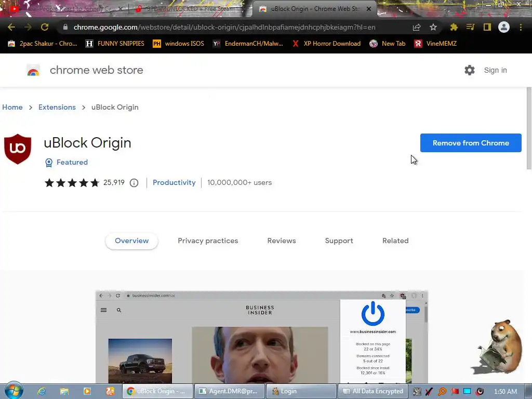Open the media controls icon in toolbar
The width and height of the screenshot is (532, 399).
tap(470, 27)
